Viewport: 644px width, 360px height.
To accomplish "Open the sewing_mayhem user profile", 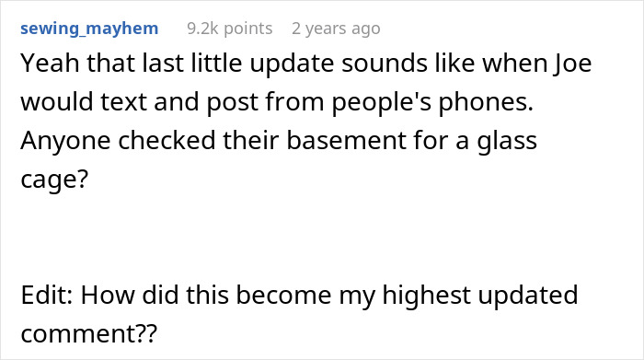I will point(89,29).
